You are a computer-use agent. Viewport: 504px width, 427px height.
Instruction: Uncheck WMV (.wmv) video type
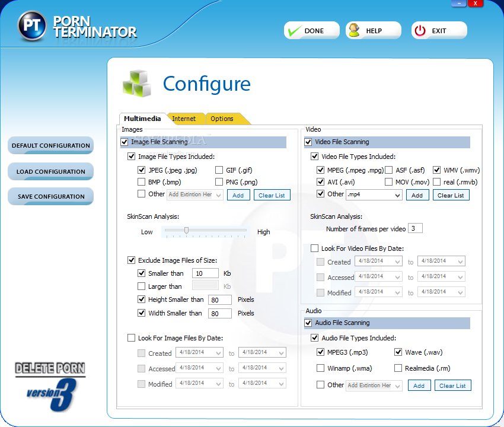click(x=436, y=170)
